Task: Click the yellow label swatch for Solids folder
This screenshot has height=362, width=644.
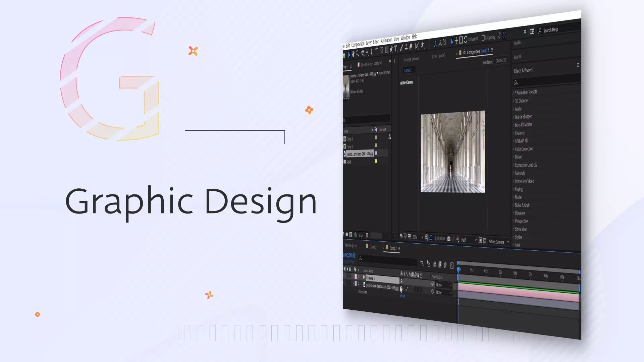Action: coord(376,161)
